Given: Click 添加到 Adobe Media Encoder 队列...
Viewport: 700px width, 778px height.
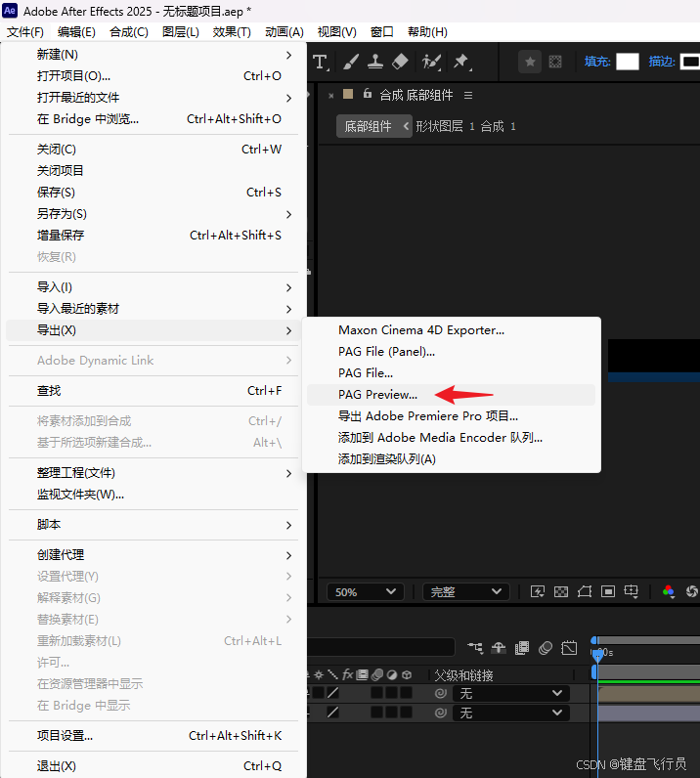Looking at the screenshot, I should point(451,438).
